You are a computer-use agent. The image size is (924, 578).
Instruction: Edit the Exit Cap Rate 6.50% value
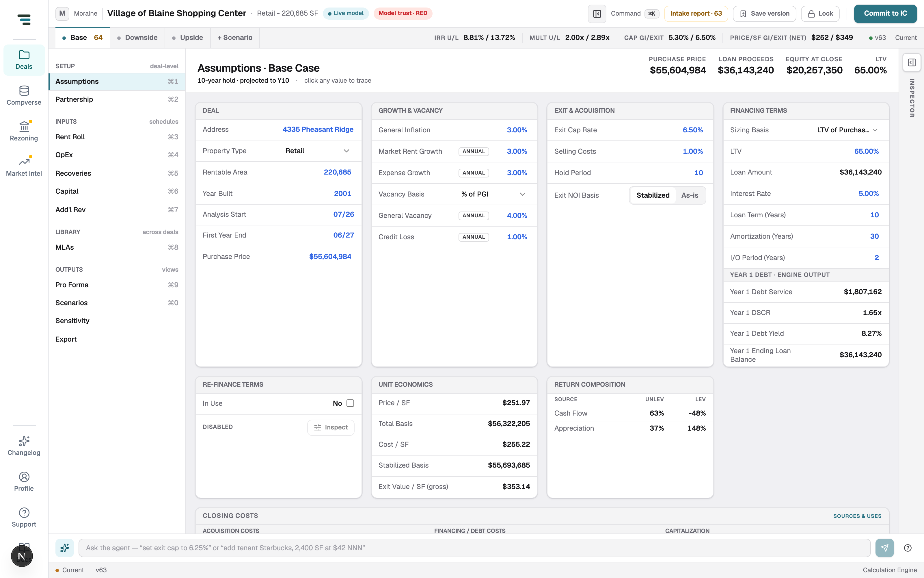pyautogui.click(x=693, y=130)
